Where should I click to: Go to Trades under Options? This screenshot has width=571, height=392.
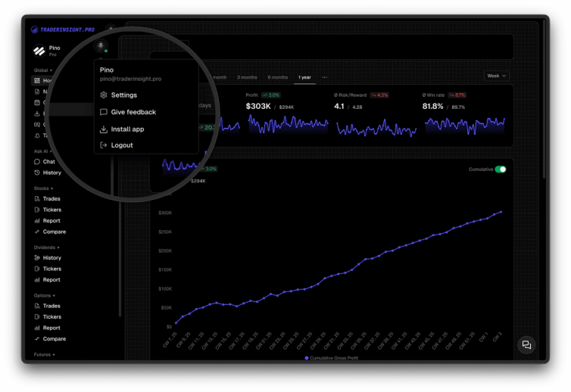(x=48, y=306)
